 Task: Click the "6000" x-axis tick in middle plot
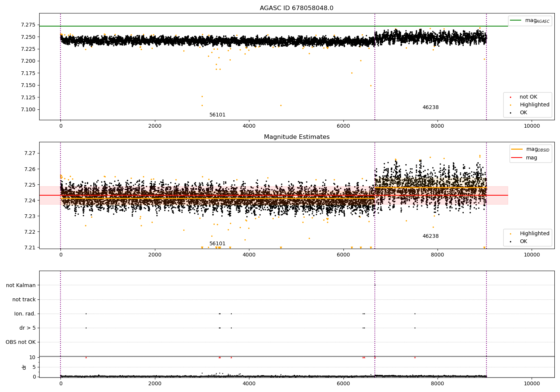343,255
